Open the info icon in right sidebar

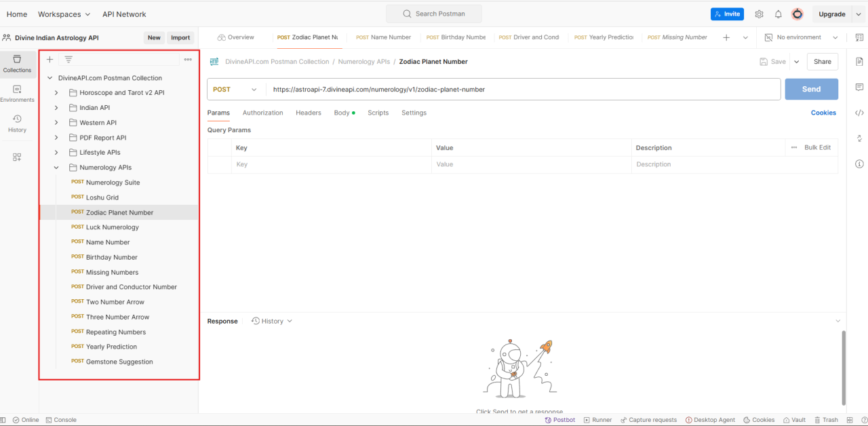click(x=859, y=164)
